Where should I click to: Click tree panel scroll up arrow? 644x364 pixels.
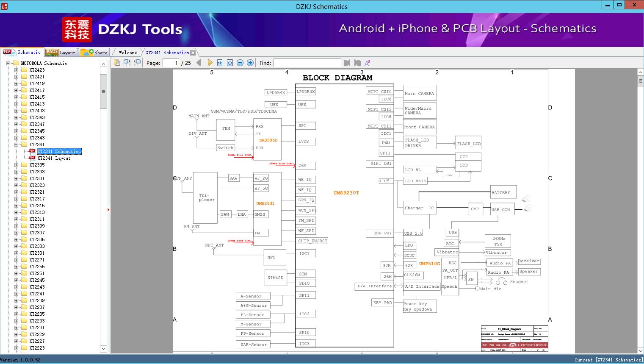[x=103, y=64]
